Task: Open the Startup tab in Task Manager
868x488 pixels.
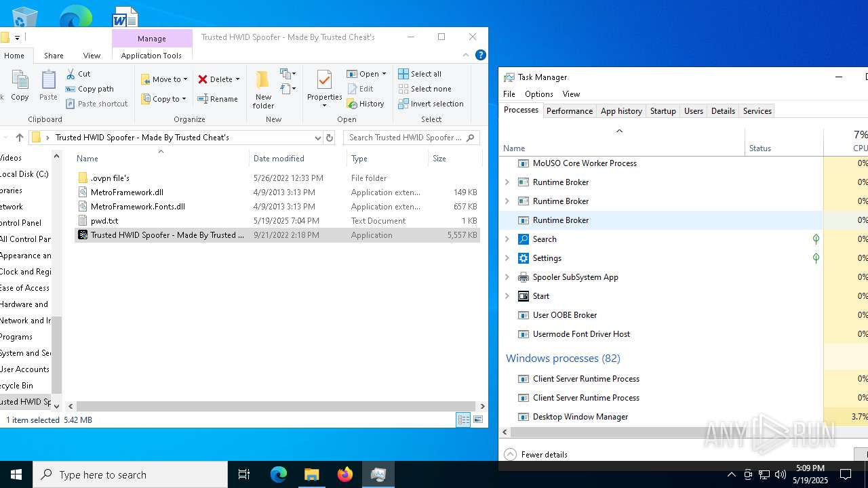Action: tap(663, 111)
